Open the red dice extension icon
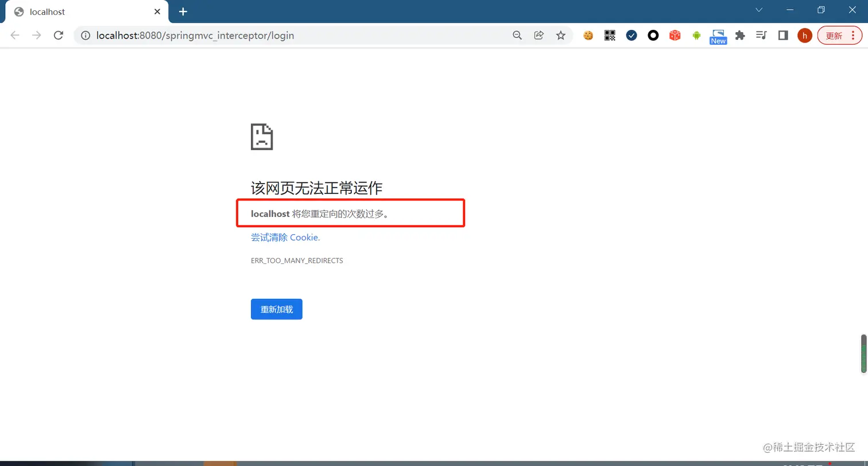The width and height of the screenshot is (868, 466). tap(675, 36)
